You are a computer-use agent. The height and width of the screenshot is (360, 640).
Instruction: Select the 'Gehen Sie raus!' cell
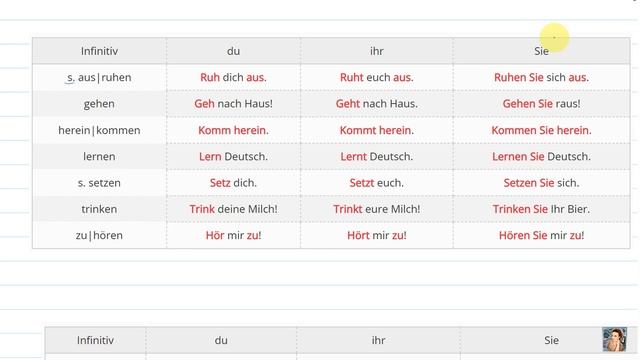[x=542, y=104]
